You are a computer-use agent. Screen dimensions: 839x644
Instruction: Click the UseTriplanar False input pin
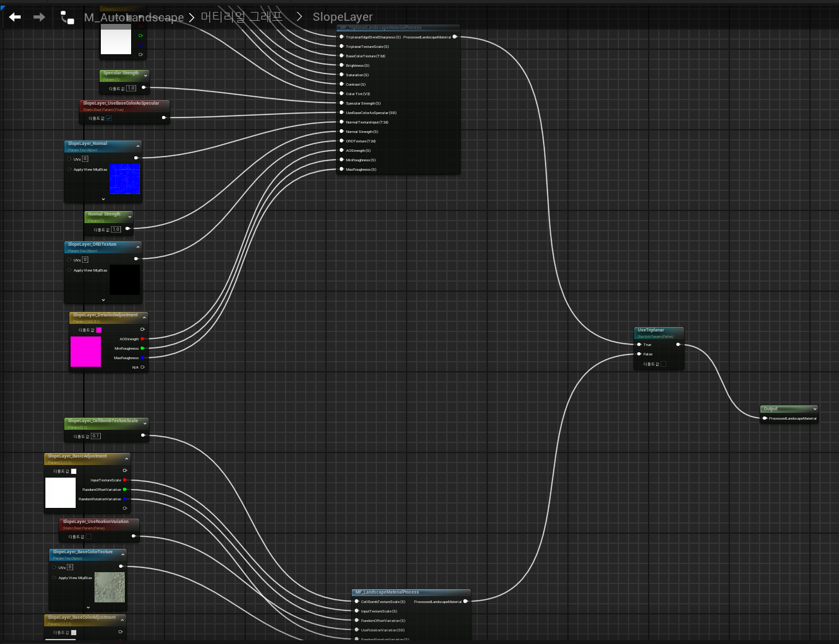[639, 354]
